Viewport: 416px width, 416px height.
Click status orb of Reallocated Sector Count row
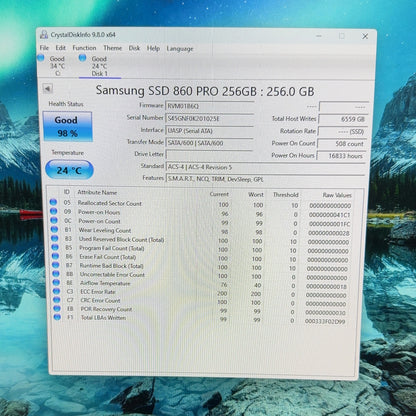53,202
